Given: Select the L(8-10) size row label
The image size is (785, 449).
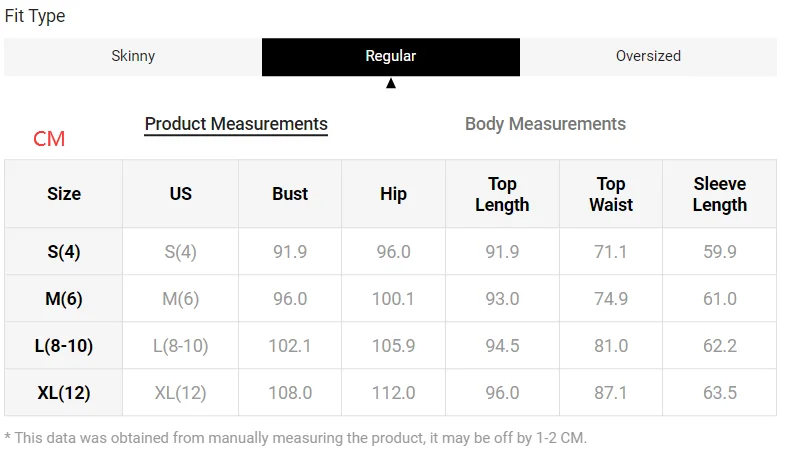Looking at the screenshot, I should 64,346.
